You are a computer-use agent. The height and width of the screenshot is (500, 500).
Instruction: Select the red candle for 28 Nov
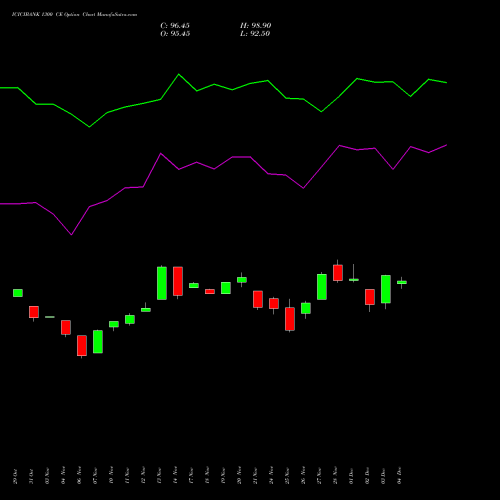338,273
